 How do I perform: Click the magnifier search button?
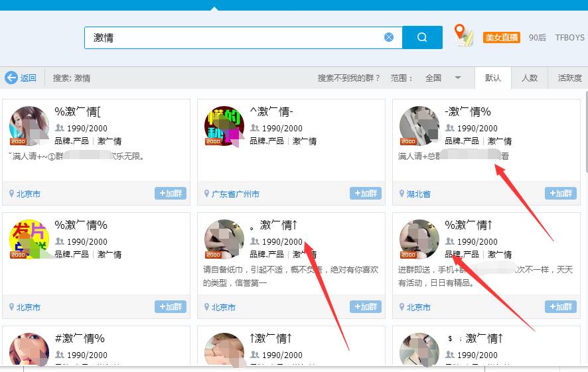click(422, 38)
